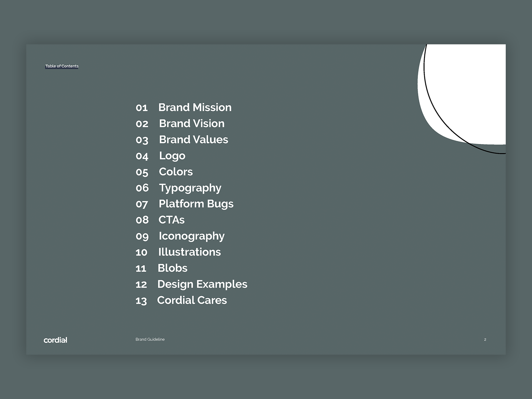
Task: Navigate to Typography entry
Action: (x=190, y=188)
